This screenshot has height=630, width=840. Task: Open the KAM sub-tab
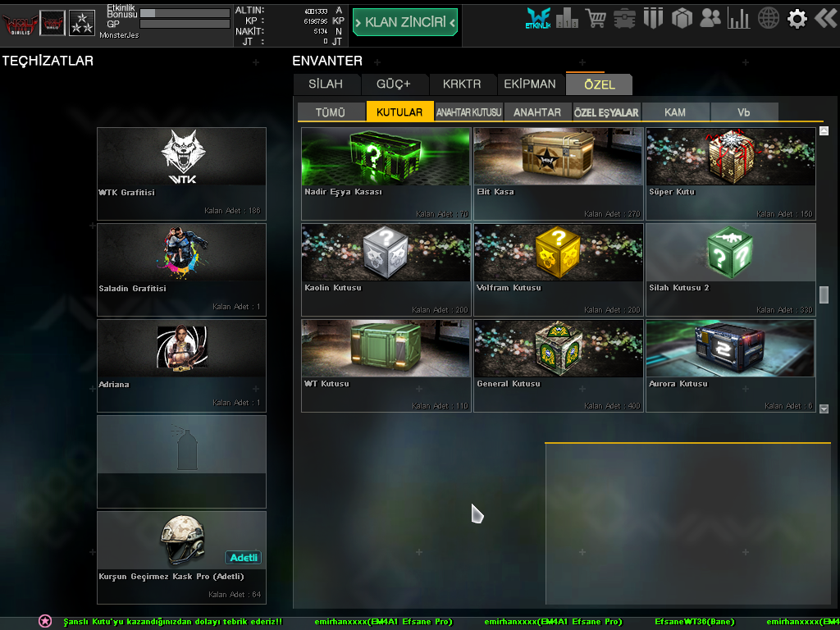(675, 112)
